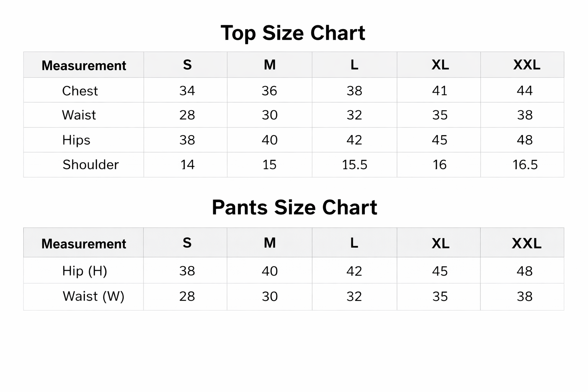The image size is (588, 392).
Task: Select the Shoulder value 15.5 for size L
Action: click(354, 165)
